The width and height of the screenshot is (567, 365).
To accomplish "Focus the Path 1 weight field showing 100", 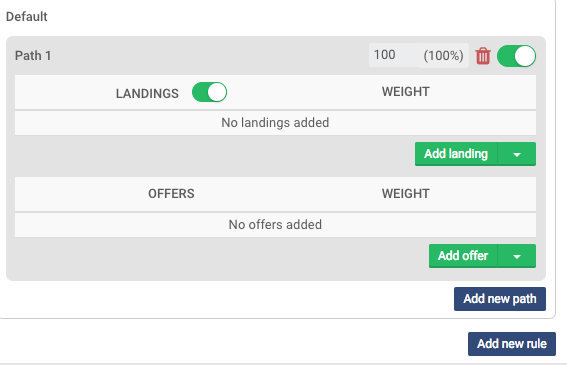I will coord(394,55).
